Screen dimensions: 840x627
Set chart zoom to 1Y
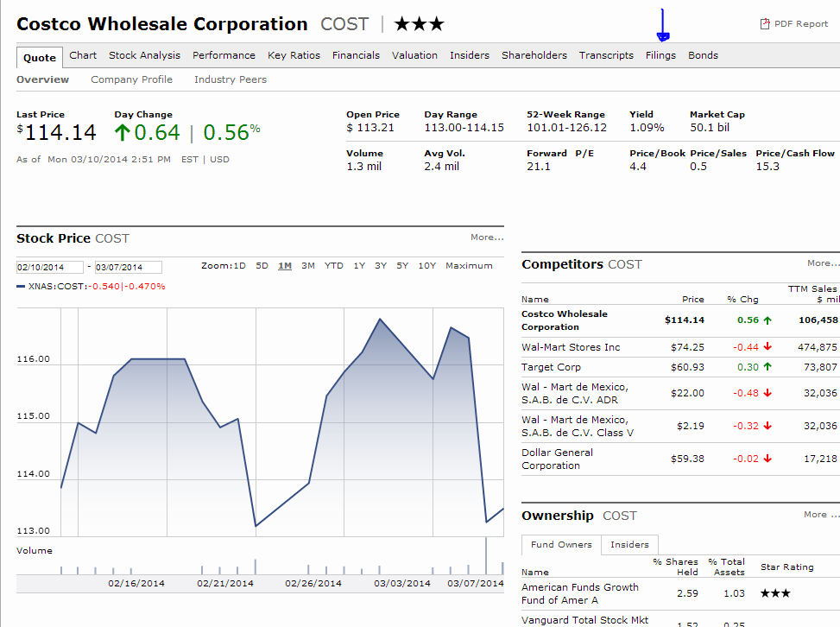[x=359, y=266]
